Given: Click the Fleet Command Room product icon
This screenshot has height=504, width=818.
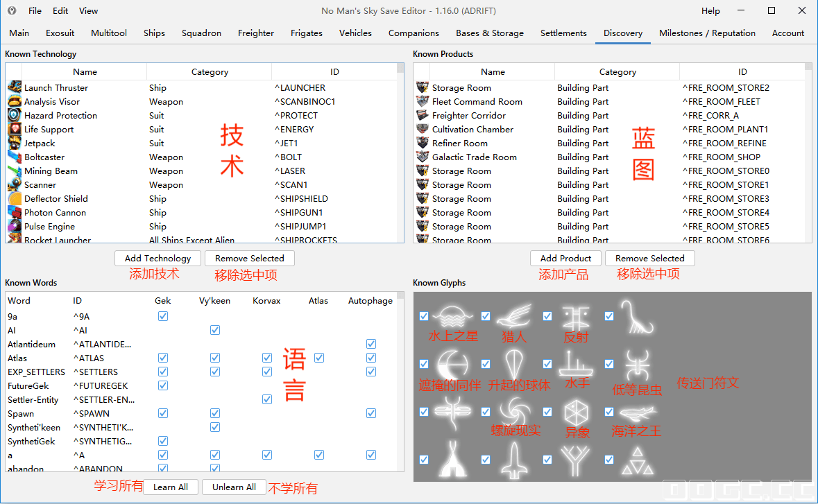Looking at the screenshot, I should point(423,101).
